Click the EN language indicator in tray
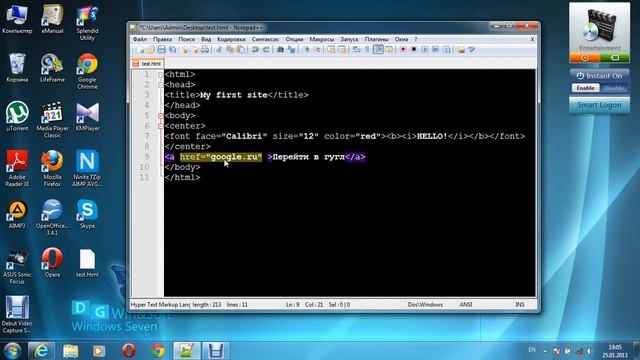This screenshot has height=360, width=640. click(x=532, y=350)
